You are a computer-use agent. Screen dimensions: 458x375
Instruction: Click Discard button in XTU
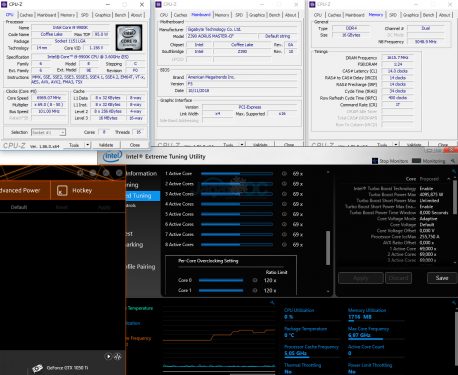coord(398,278)
